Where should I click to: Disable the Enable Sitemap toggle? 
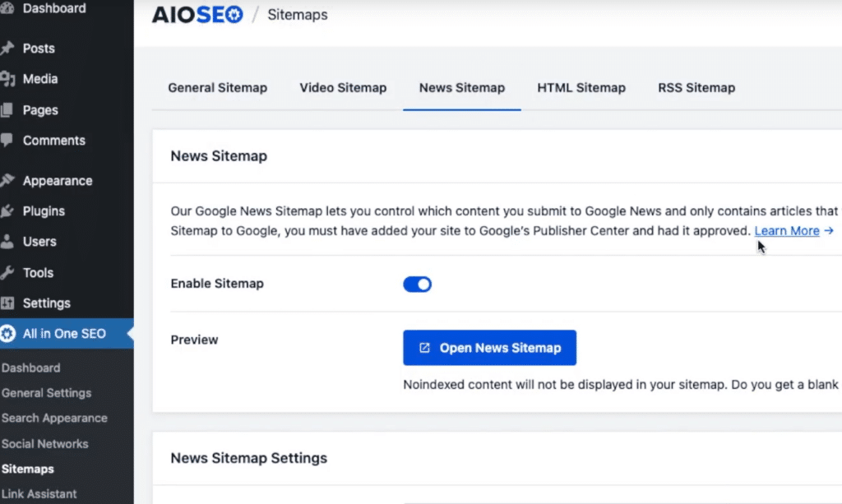417,284
